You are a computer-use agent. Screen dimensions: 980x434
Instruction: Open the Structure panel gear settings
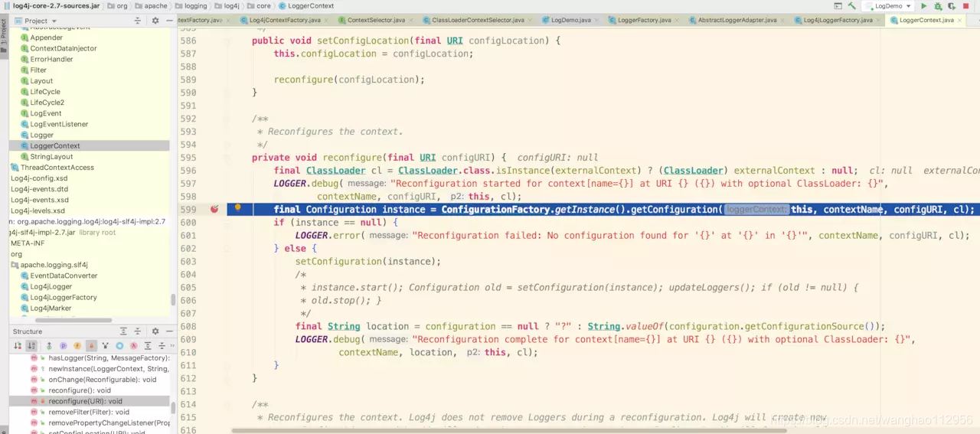[155, 331]
